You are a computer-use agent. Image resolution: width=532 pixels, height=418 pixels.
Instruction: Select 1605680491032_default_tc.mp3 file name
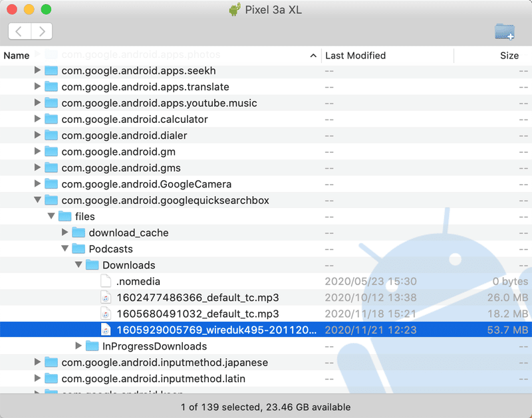pos(198,314)
